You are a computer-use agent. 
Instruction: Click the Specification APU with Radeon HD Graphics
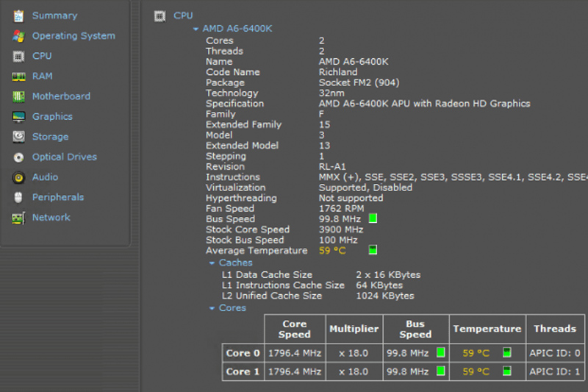(x=425, y=104)
